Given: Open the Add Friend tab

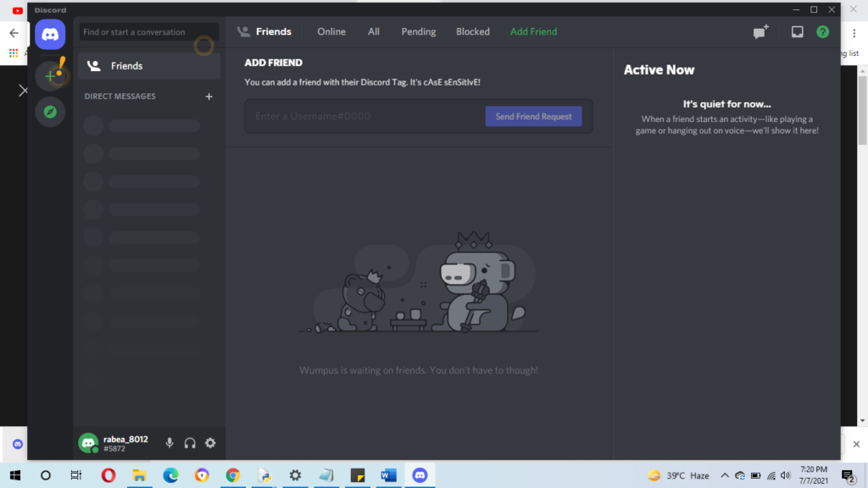Looking at the screenshot, I should pyautogui.click(x=534, y=31).
